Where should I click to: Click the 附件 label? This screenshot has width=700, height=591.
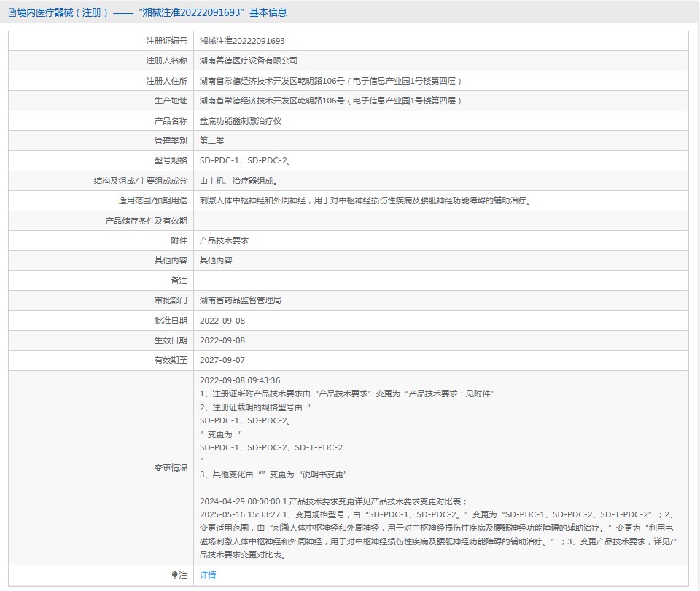(x=179, y=240)
